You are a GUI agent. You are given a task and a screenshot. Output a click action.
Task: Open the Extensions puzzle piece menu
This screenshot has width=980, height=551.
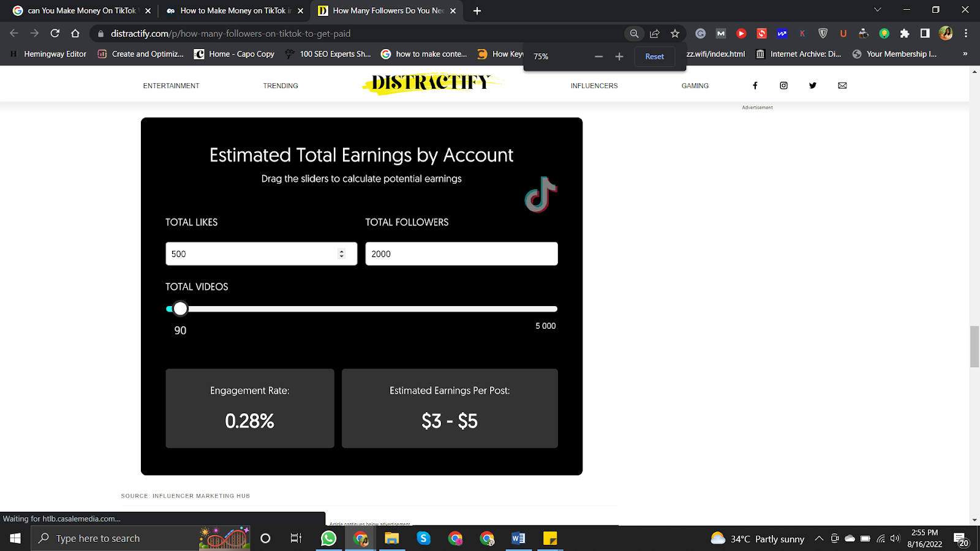pos(905,34)
